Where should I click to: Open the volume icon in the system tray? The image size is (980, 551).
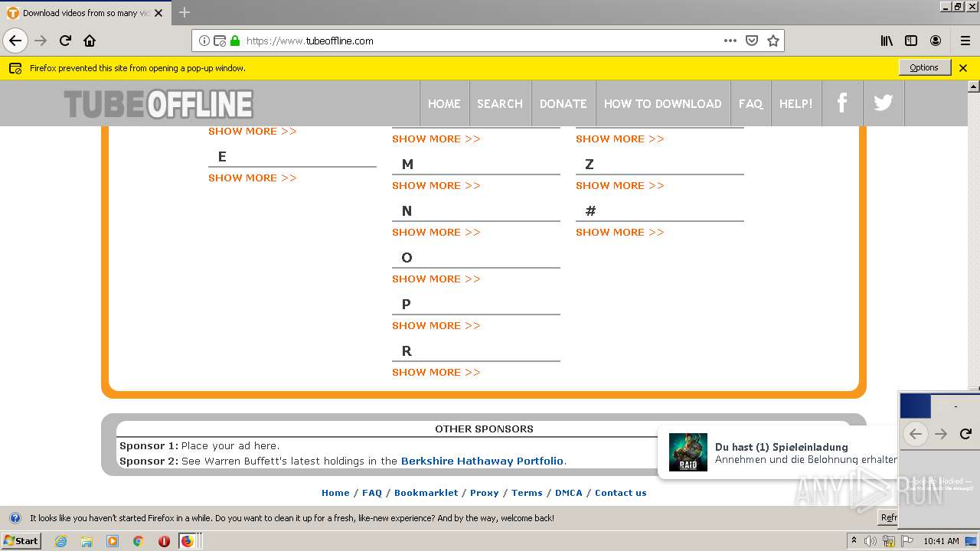click(871, 541)
